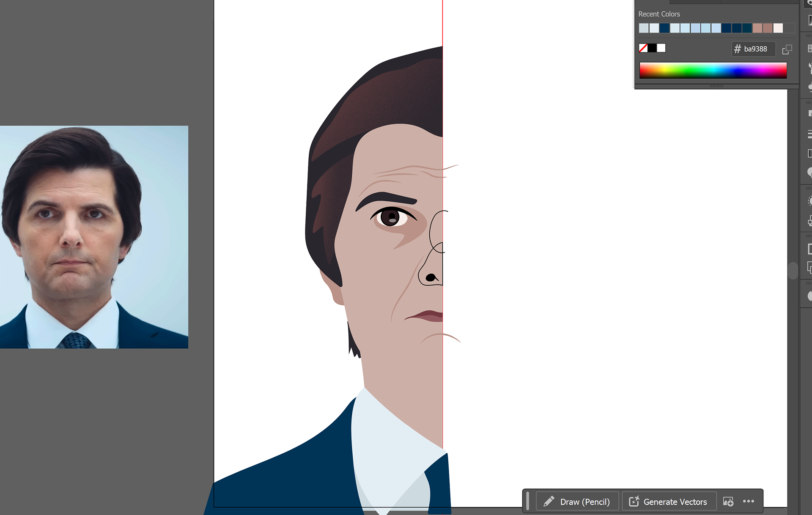Click the out-of-gamut dashed squares icon
This screenshot has height=515, width=812.
[787, 49]
